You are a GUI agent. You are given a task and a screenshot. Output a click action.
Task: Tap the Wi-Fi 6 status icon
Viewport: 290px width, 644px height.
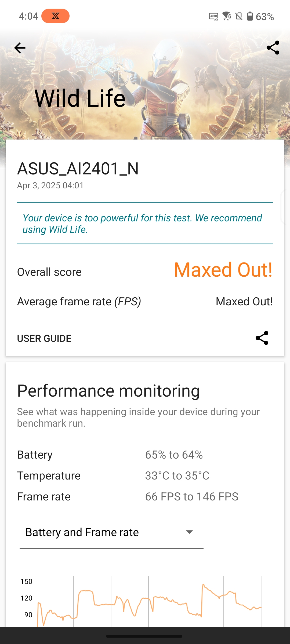click(227, 16)
